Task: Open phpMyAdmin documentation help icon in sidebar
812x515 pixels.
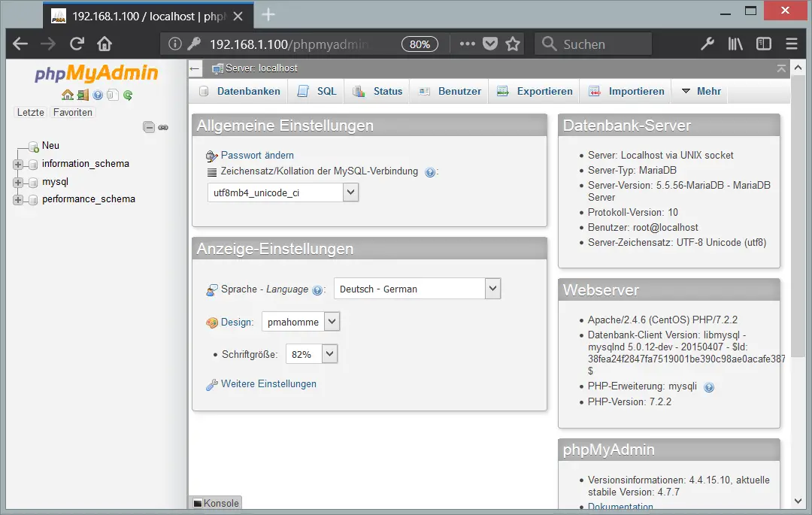Action: click(x=97, y=95)
